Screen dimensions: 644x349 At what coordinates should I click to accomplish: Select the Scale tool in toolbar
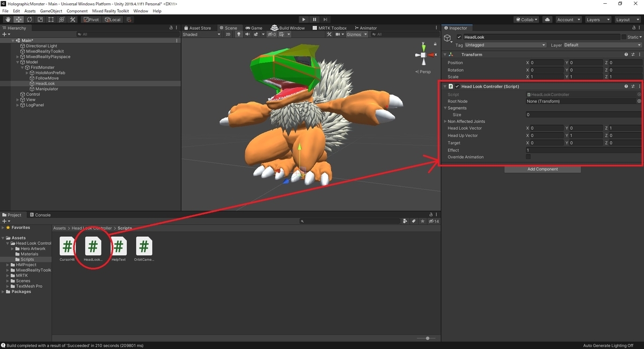[40, 19]
